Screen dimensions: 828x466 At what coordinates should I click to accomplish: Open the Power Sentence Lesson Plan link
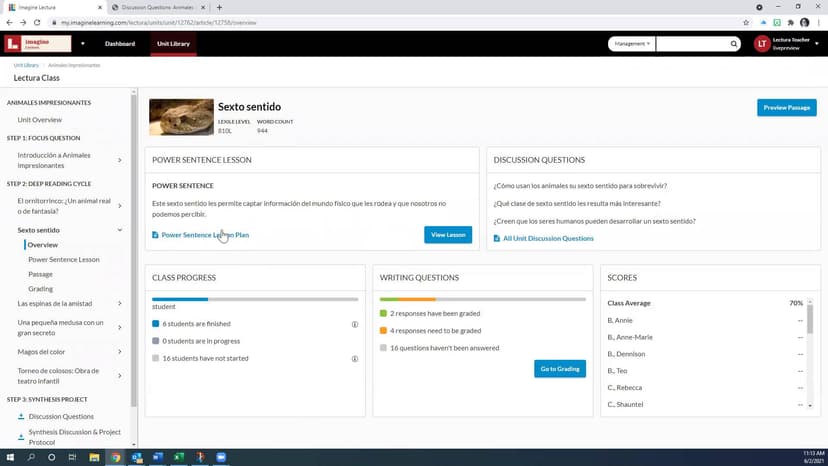[x=205, y=235]
